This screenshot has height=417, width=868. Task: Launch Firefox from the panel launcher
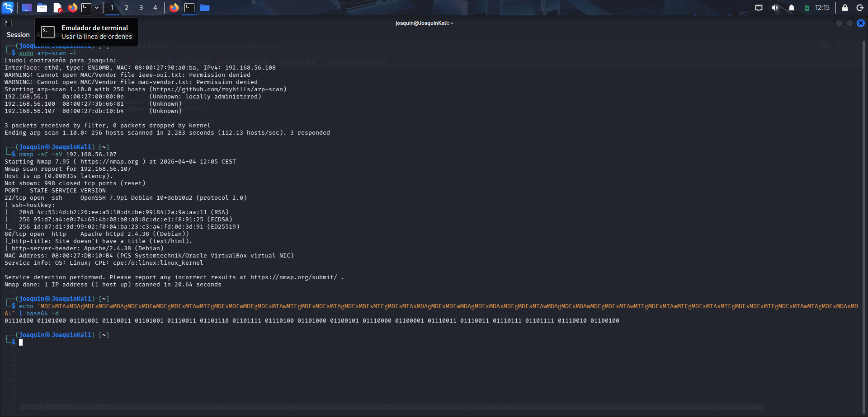[x=72, y=7]
